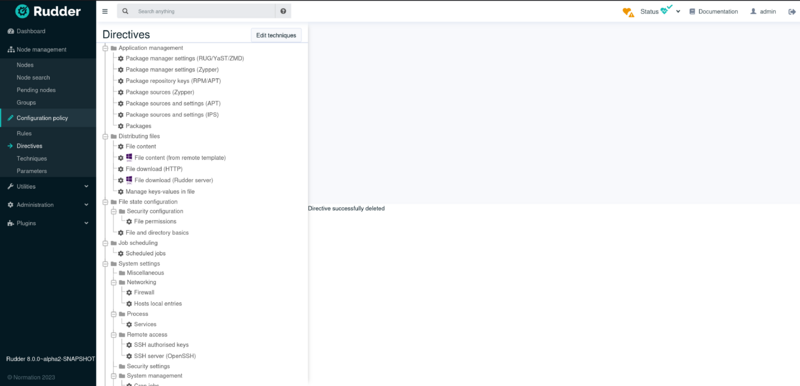Collapse the File state configuration node
Image resolution: width=800 pixels, height=386 pixels.
106,202
